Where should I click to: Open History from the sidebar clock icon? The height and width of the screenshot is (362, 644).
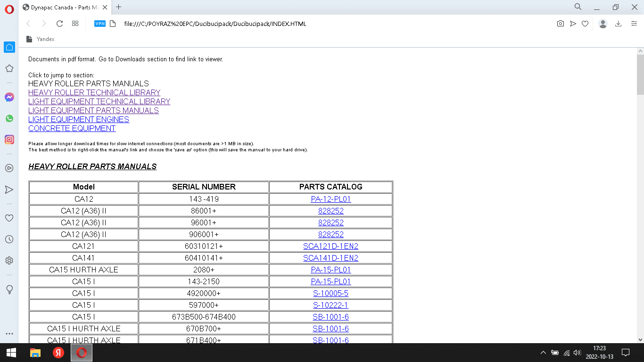(x=9, y=239)
